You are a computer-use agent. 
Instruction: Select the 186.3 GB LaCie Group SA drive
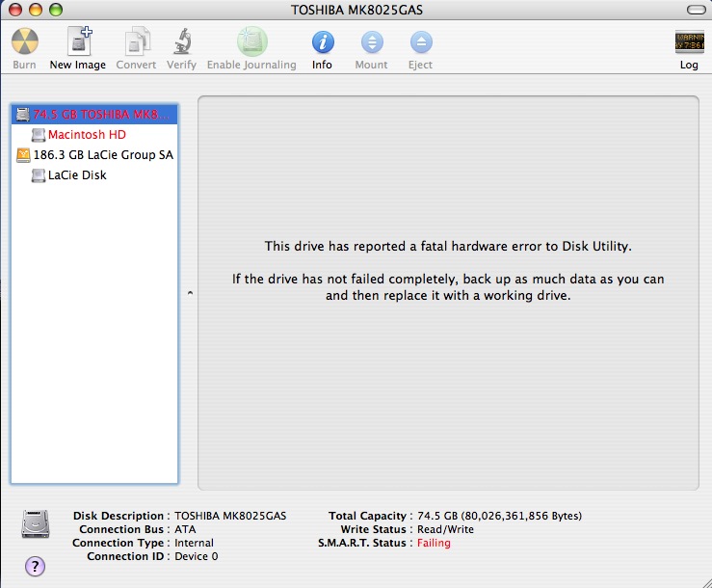coord(94,155)
